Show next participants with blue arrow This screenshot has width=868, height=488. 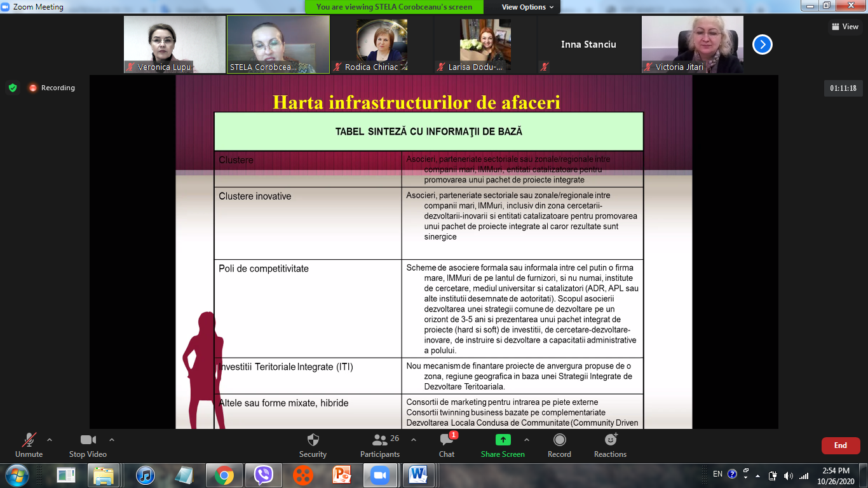click(763, 44)
